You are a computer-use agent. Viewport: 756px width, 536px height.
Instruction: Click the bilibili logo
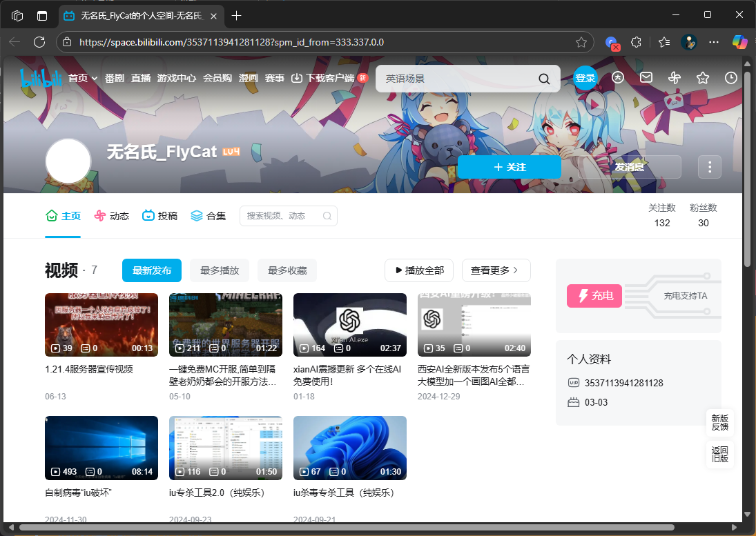pos(41,78)
